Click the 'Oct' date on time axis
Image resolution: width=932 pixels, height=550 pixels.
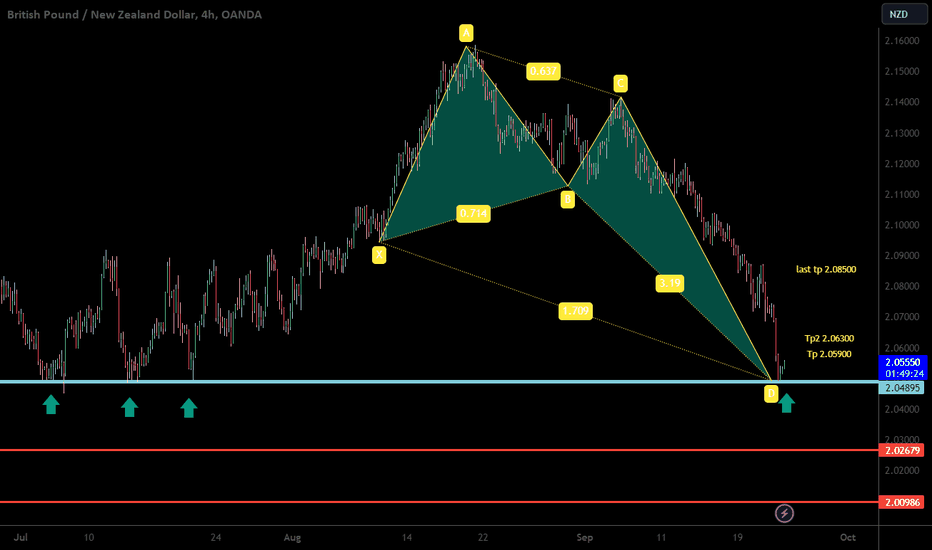pos(848,538)
